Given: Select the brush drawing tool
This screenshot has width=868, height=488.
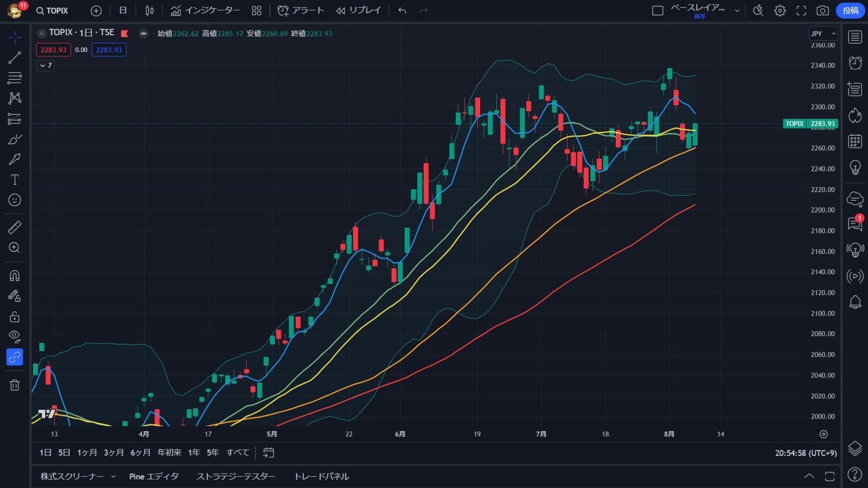Looking at the screenshot, I should (15, 139).
